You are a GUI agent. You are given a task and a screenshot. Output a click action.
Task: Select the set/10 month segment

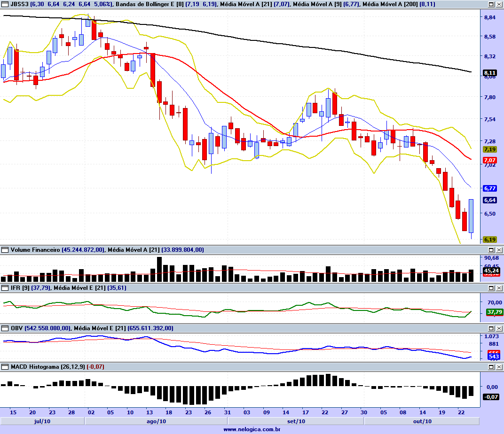[x=296, y=421]
